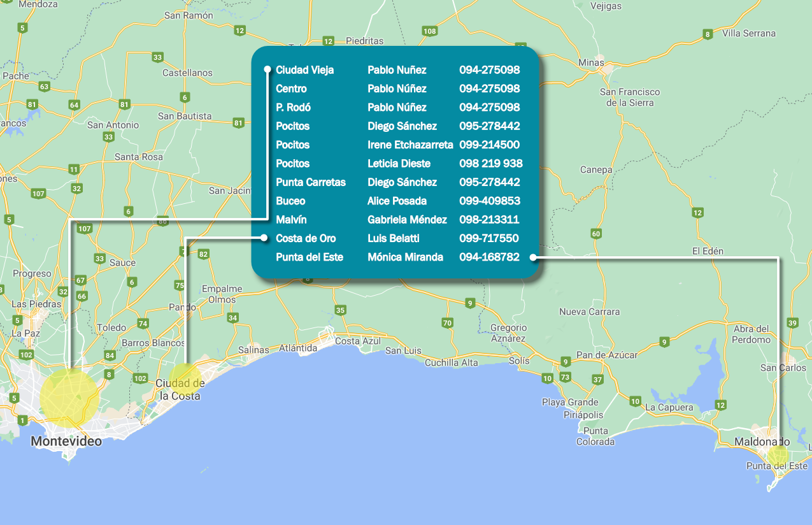This screenshot has height=525, width=812.
Task: Click the route 108 highway shield
Action: click(x=429, y=31)
